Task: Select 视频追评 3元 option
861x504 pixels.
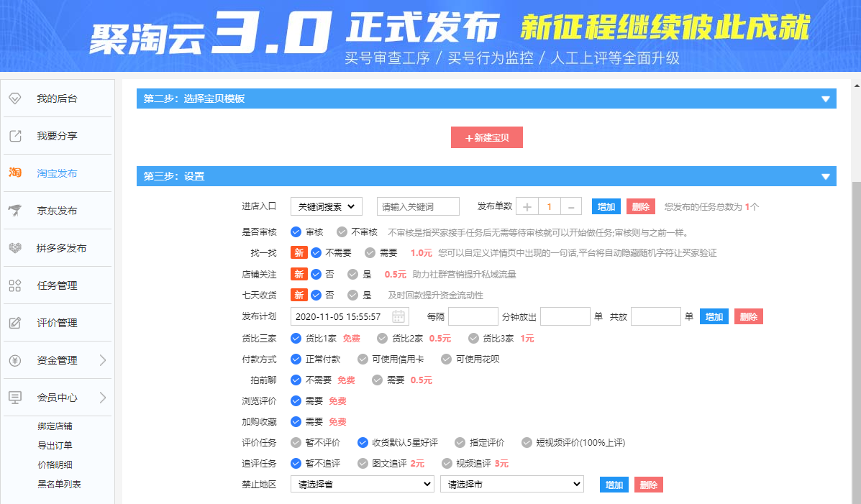Action: [447, 463]
